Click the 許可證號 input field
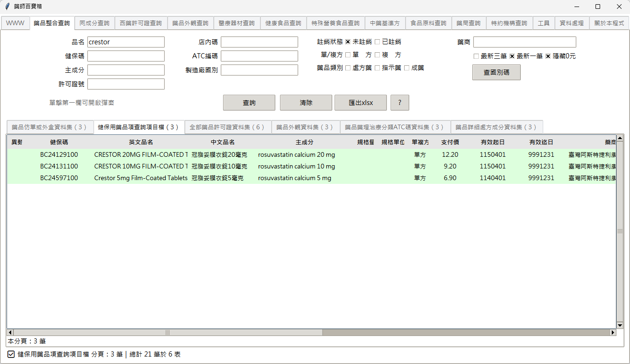This screenshot has height=364, width=630. (126, 84)
